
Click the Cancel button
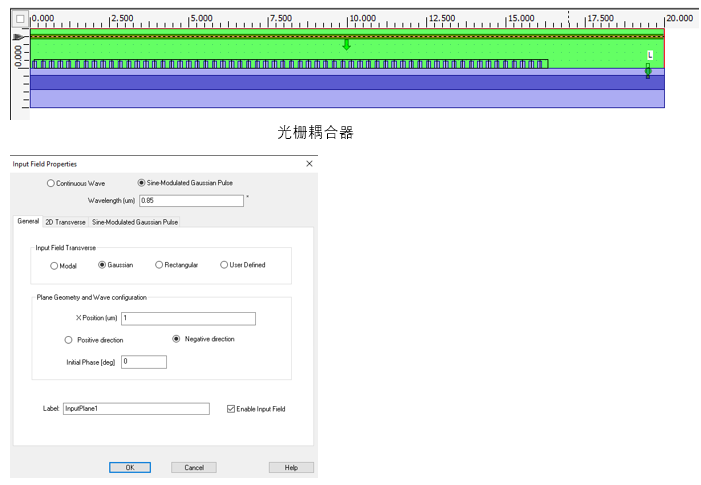pyautogui.click(x=194, y=468)
